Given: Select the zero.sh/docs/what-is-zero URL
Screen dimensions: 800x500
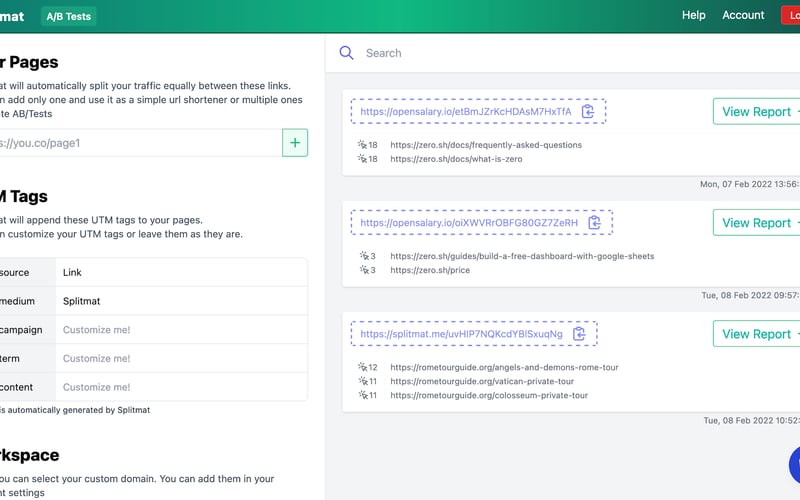Looking at the screenshot, I should 456,159.
